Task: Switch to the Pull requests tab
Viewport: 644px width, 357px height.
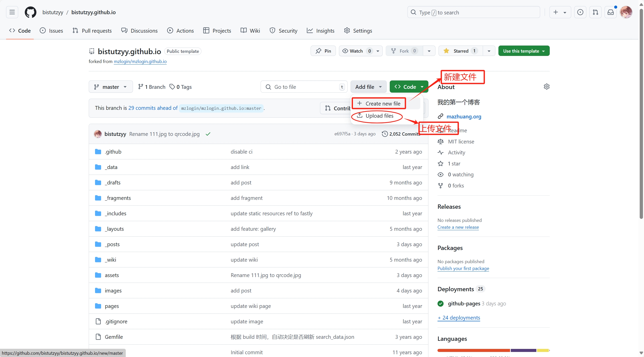Action: click(92, 31)
